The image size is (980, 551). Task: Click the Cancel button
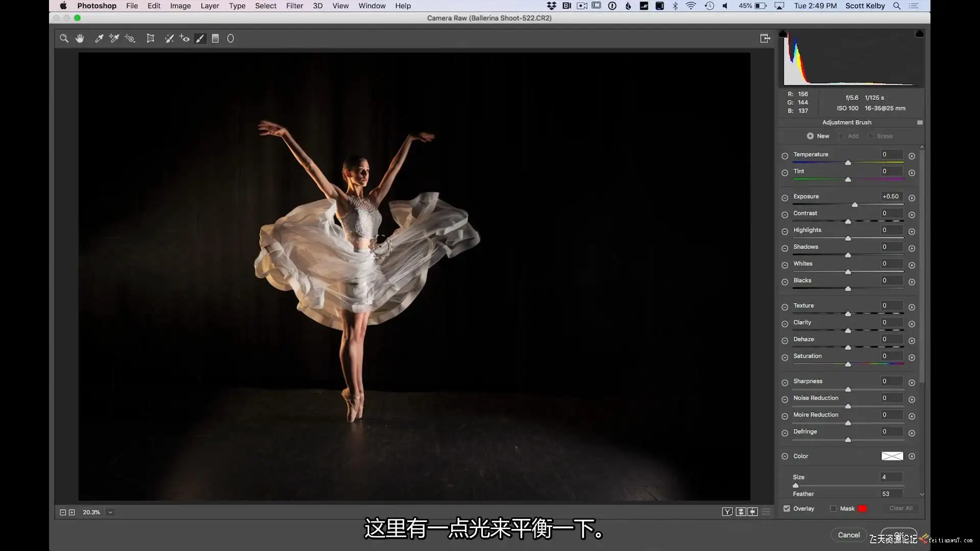pyautogui.click(x=848, y=535)
